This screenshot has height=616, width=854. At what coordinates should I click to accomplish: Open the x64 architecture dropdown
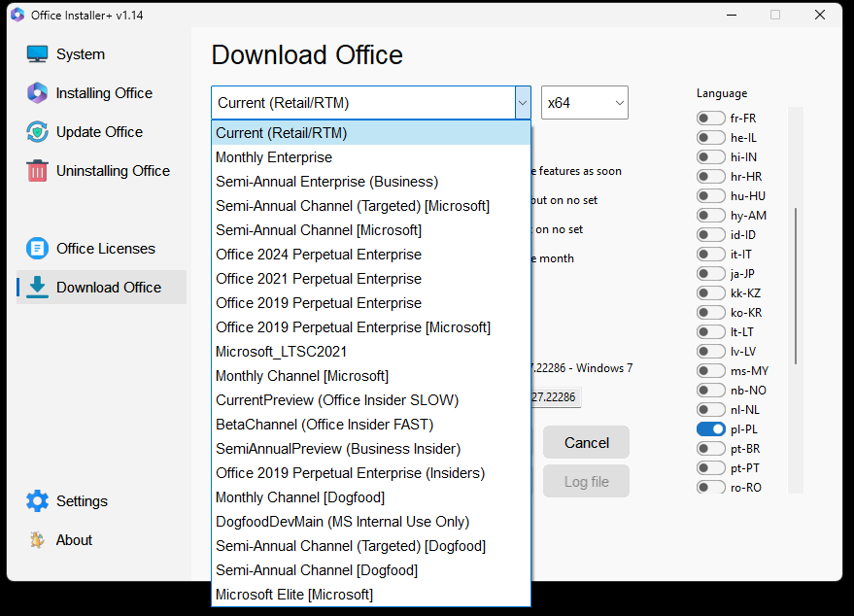(x=585, y=102)
